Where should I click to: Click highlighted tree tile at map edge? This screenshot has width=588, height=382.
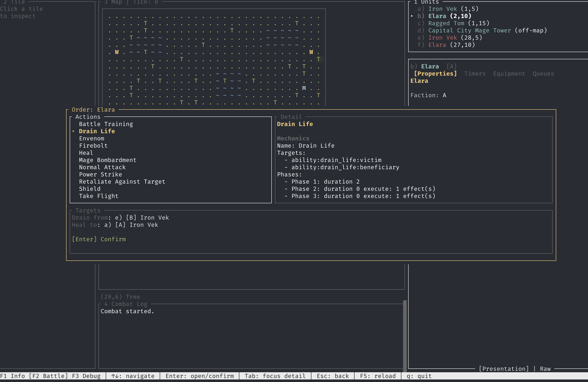[x=318, y=59]
